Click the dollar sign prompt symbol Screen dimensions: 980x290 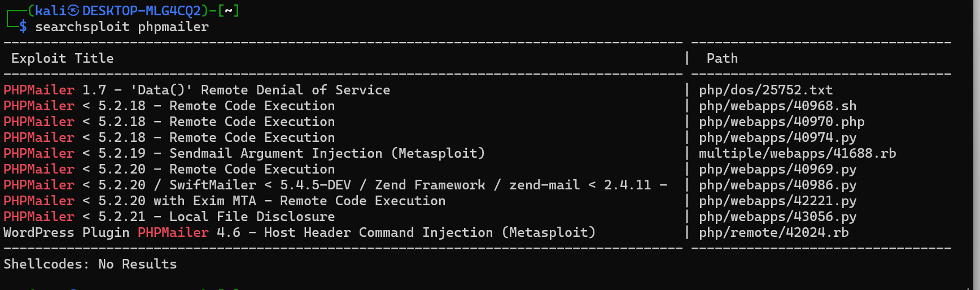click(23, 27)
